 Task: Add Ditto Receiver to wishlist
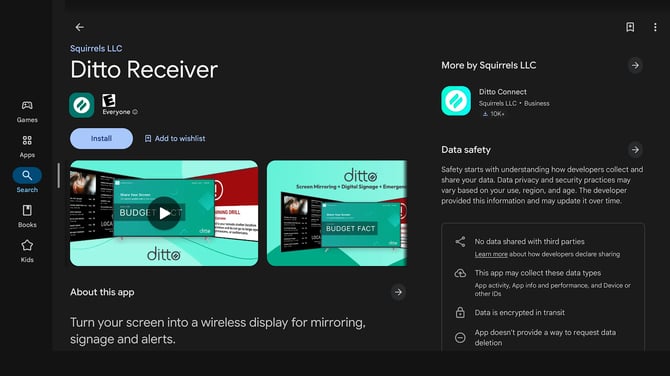[x=175, y=138]
